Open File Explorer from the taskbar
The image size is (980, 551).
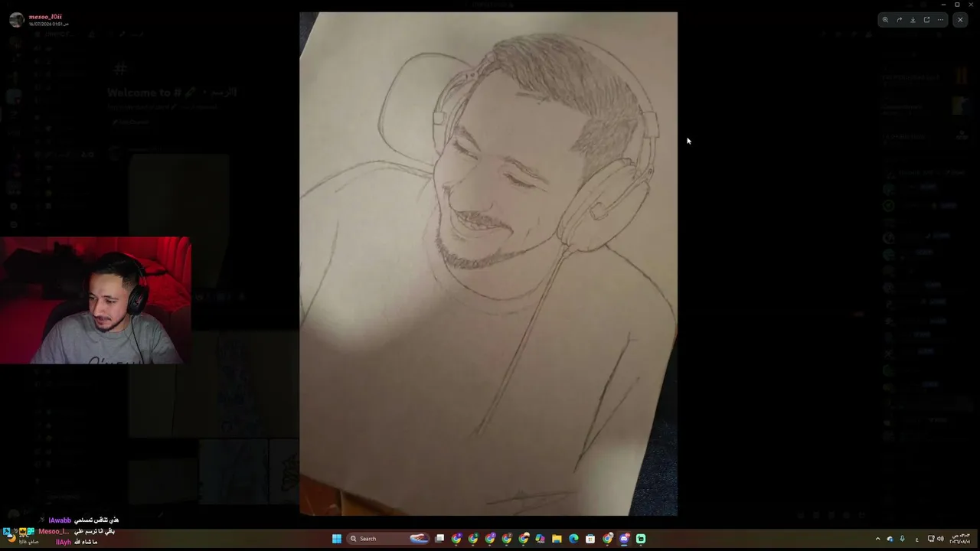pos(557,539)
